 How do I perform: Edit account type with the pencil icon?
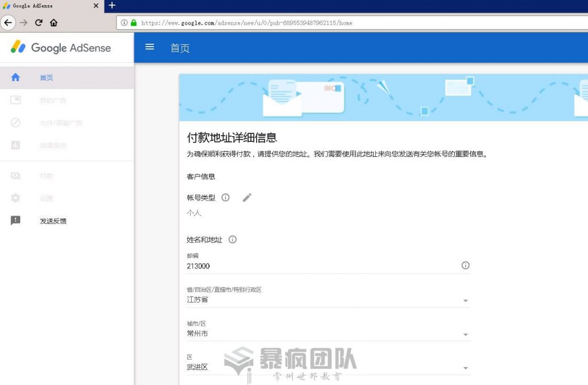pyautogui.click(x=247, y=197)
